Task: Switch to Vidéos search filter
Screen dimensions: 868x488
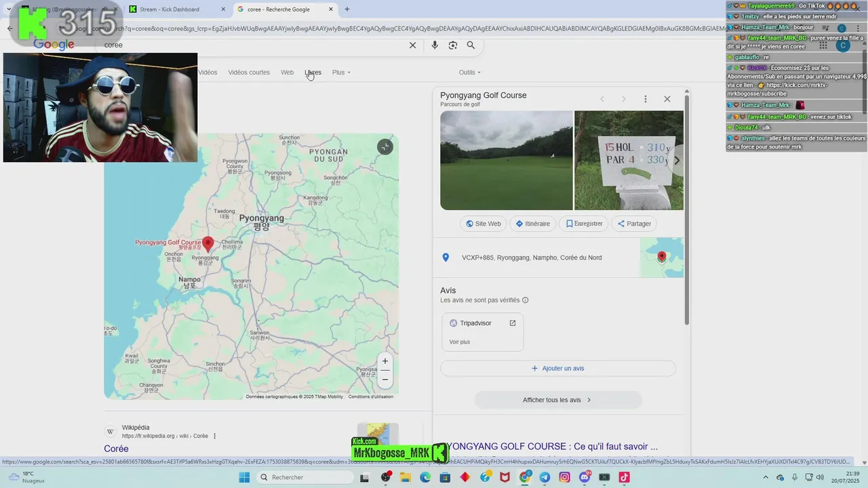Action: pos(208,73)
